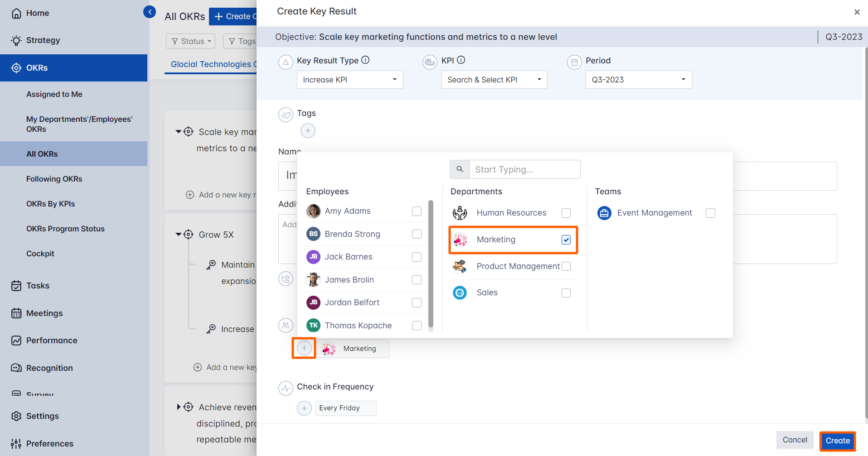
Task: Open the Key Result Type dropdown
Action: coord(349,80)
